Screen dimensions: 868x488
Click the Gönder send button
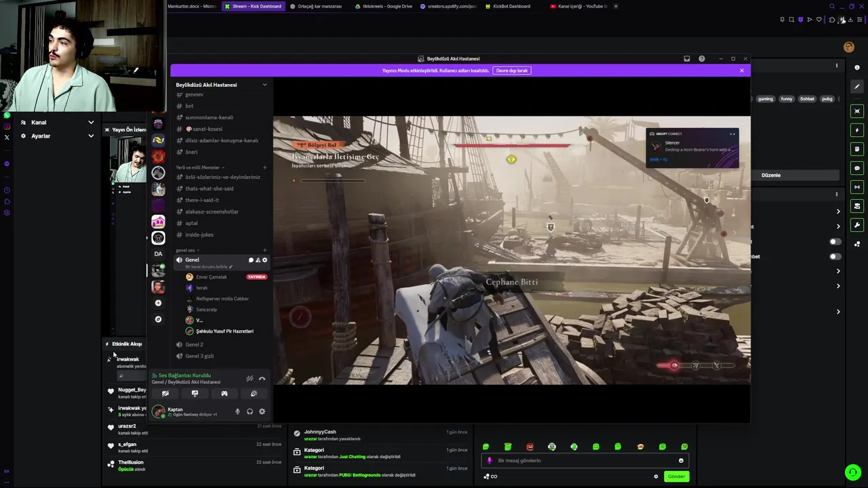coord(676,476)
